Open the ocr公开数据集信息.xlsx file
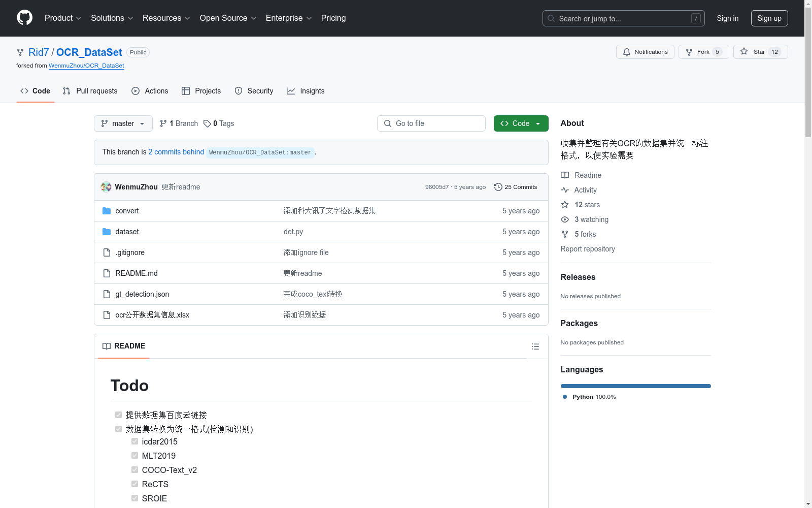The width and height of the screenshot is (812, 508). (x=152, y=315)
